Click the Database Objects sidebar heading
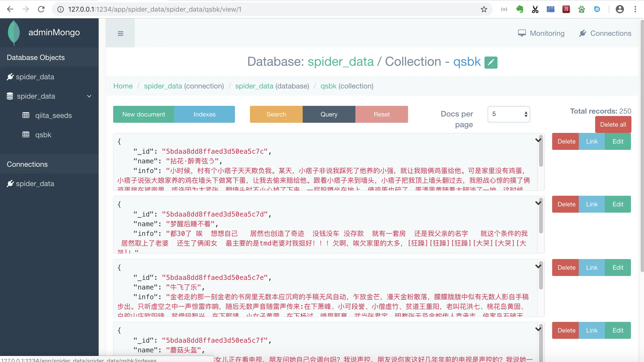The width and height of the screenshot is (644, 362). click(x=36, y=58)
